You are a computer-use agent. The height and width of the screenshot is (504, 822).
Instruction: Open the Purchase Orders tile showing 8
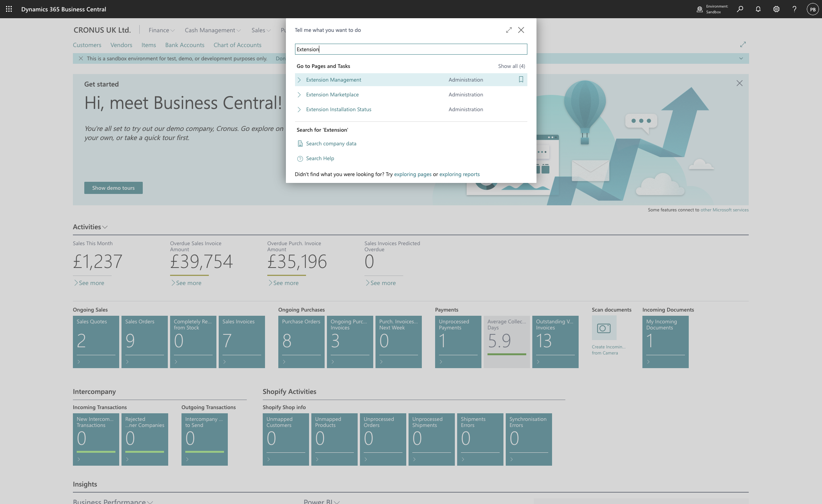click(301, 342)
